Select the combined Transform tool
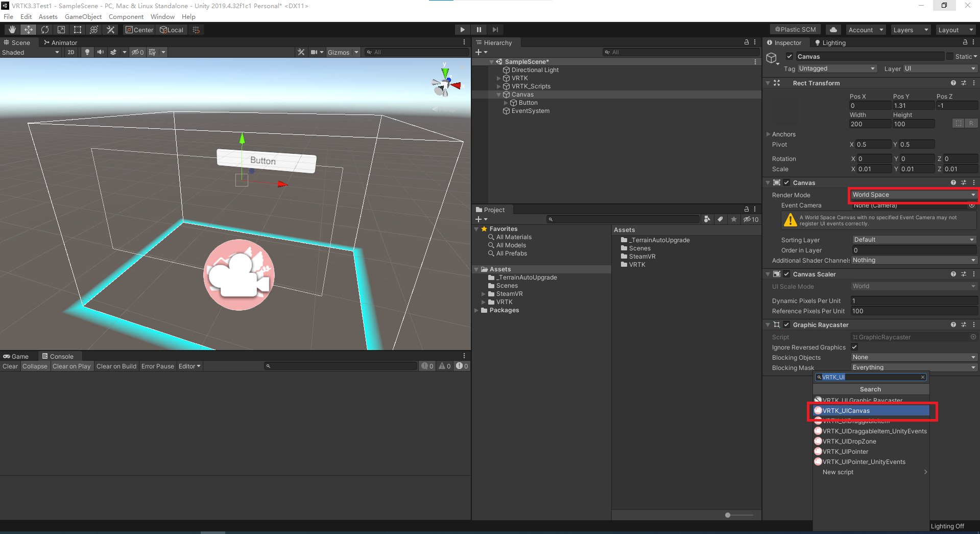Image resolution: width=980 pixels, height=534 pixels. click(94, 30)
